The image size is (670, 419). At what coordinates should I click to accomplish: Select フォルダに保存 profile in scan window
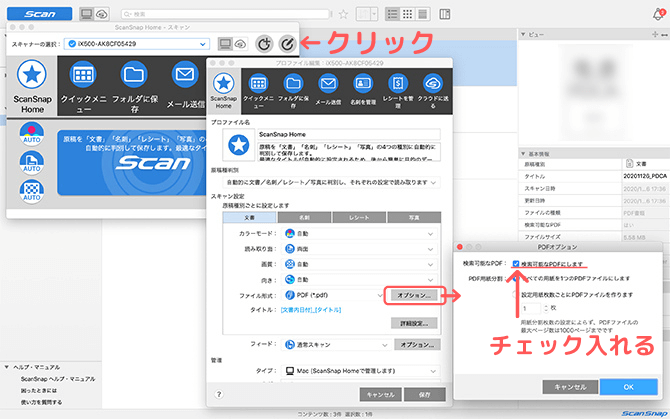pyautogui.click(x=135, y=86)
